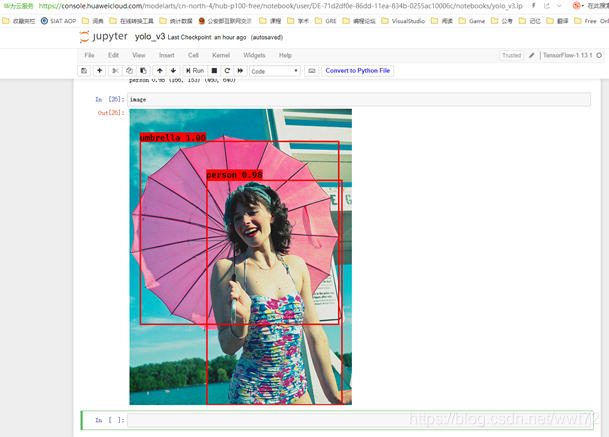Click the TensorFlow-1.13.1 kernel name
The height and width of the screenshot is (437, 609).
(567, 55)
